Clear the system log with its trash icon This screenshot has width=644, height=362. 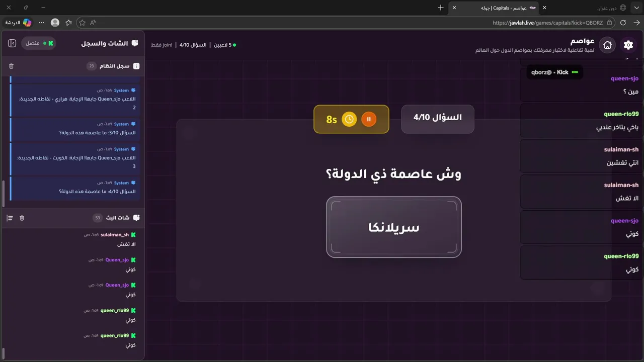coord(12,66)
